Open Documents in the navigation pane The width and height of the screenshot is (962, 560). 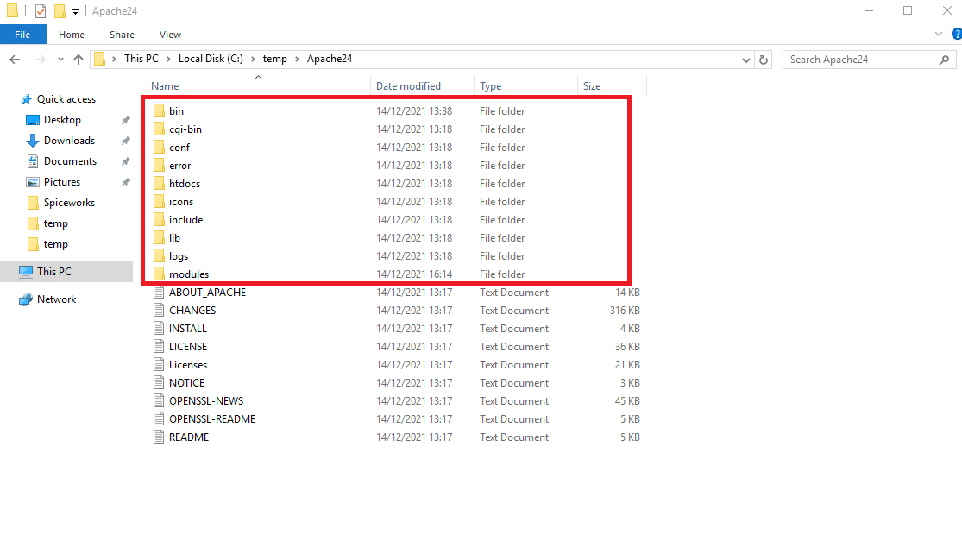tap(70, 161)
